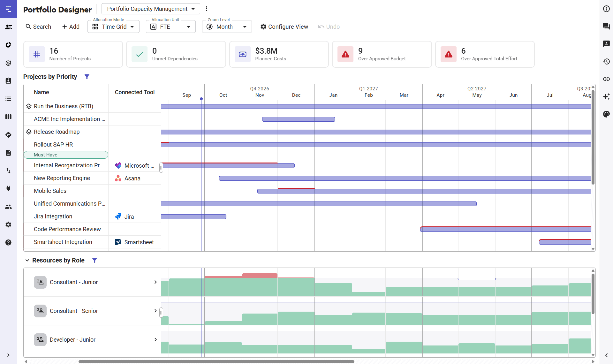This screenshot has width=613, height=364.
Task: Click the Add button
Action: click(x=71, y=27)
